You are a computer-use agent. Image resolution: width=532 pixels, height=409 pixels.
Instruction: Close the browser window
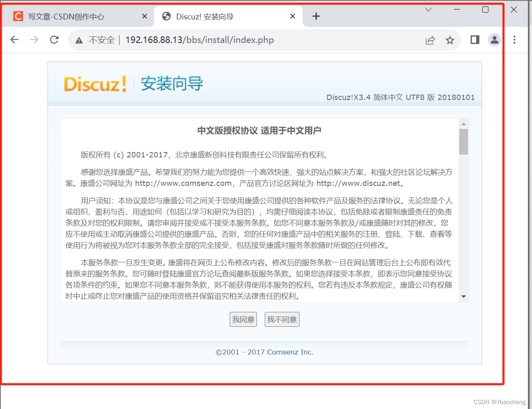click(514, 10)
